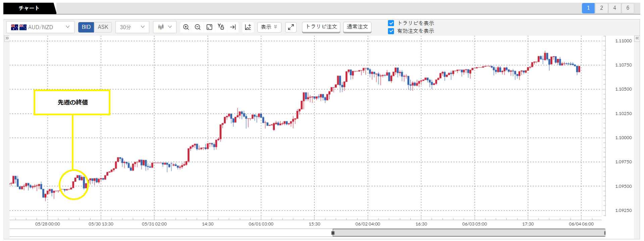Click the 05/31 02:00 time label
Viewport: 644px width, 241px height.
154,224
